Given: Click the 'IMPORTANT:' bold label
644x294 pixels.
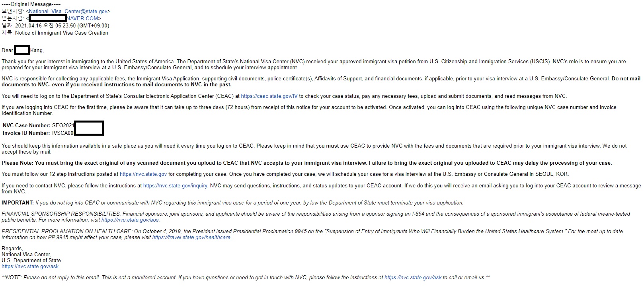Looking at the screenshot, I should pyautogui.click(x=18, y=203).
